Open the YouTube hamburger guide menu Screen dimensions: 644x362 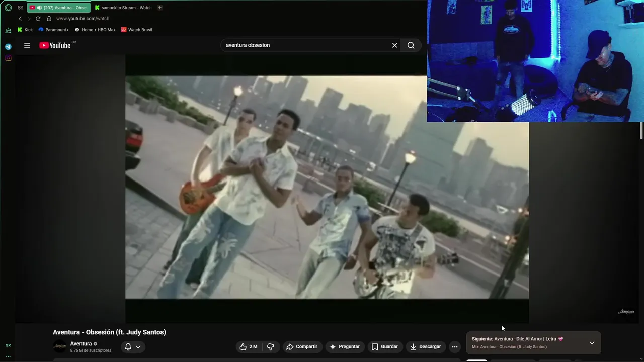(27, 45)
